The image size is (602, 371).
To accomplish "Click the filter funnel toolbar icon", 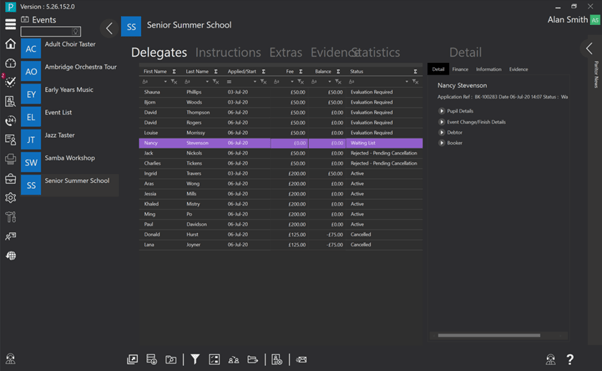I will [195, 359].
